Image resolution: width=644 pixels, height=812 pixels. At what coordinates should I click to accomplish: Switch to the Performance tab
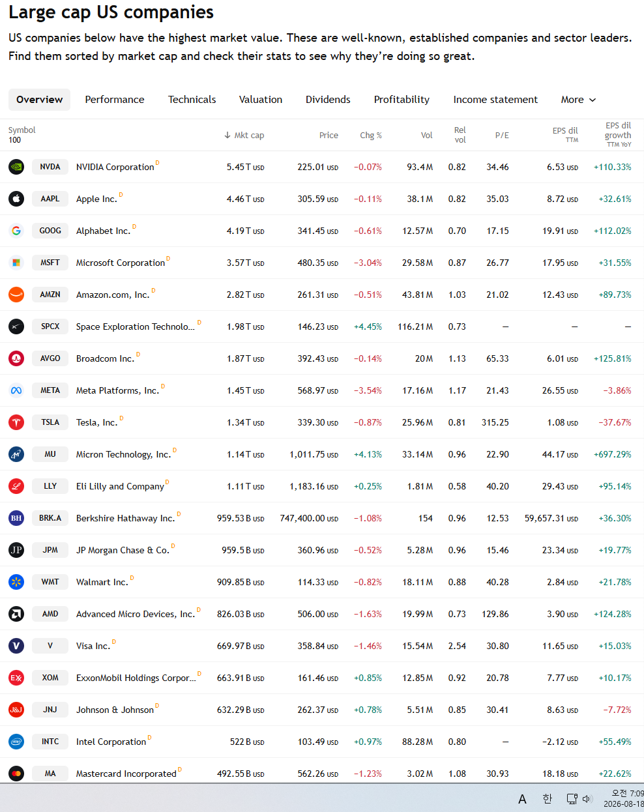(x=115, y=100)
